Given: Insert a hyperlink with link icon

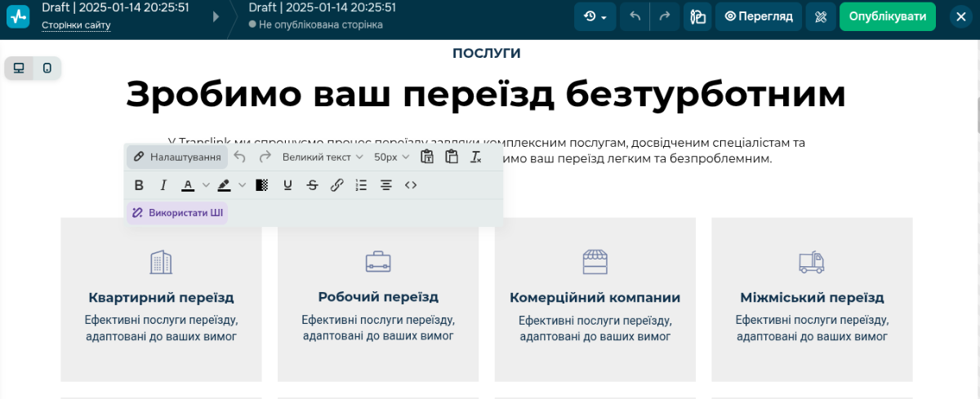Looking at the screenshot, I should tap(336, 185).
